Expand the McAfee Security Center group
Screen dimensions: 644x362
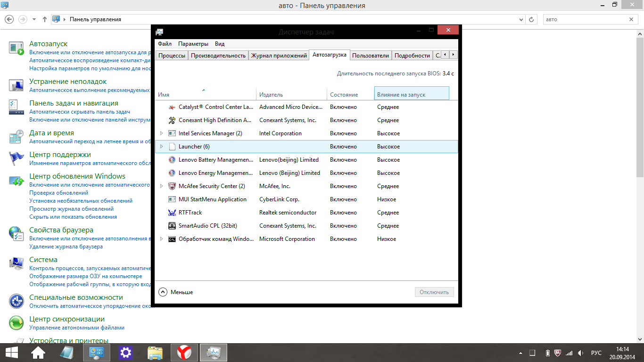coord(161,186)
